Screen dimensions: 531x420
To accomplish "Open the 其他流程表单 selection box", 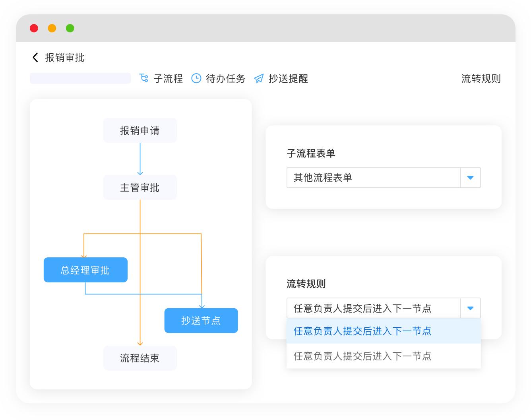I will 374,178.
